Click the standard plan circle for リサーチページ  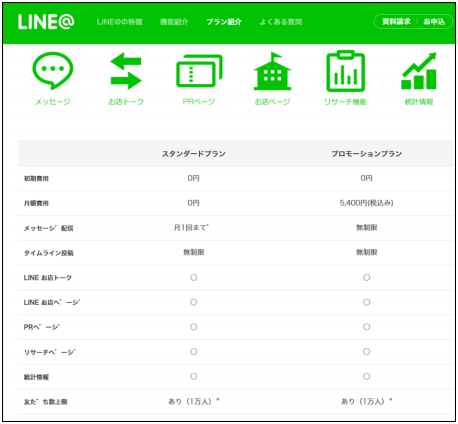194,352
